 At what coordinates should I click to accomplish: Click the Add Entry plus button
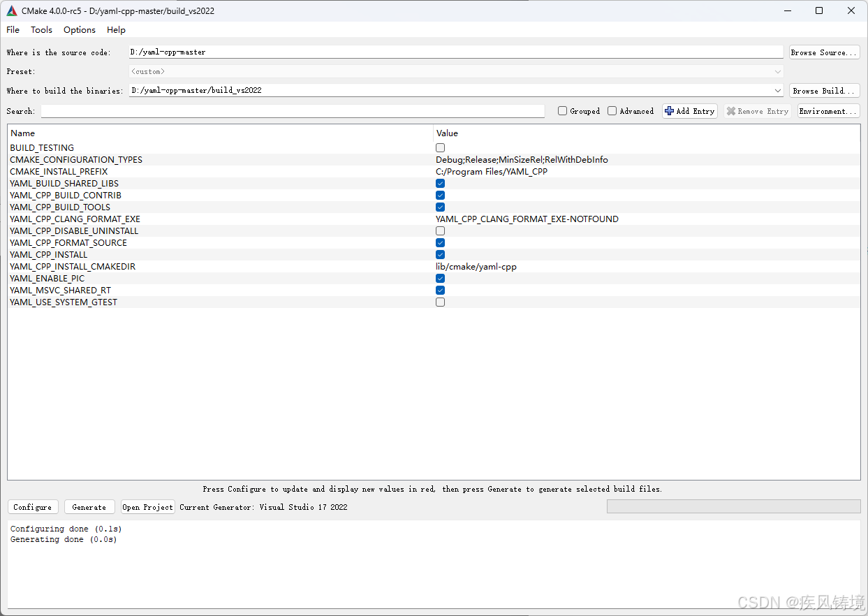click(690, 111)
